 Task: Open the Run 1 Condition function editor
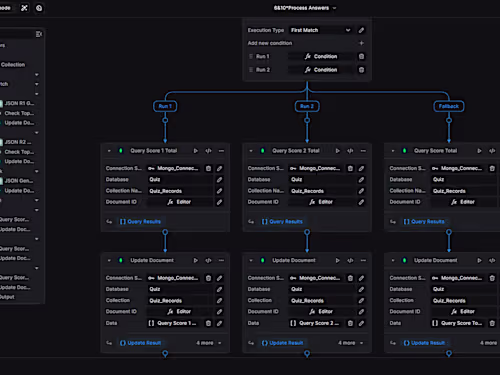pyautogui.click(x=321, y=56)
